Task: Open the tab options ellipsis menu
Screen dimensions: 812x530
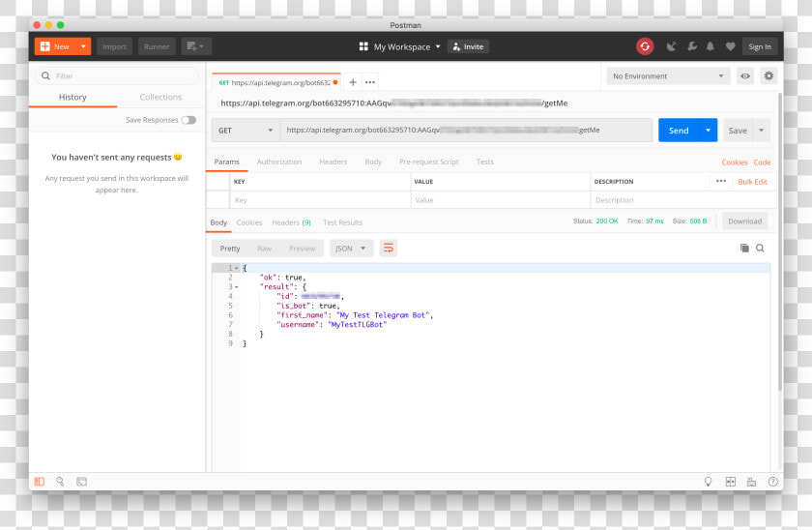Action: 369,82
